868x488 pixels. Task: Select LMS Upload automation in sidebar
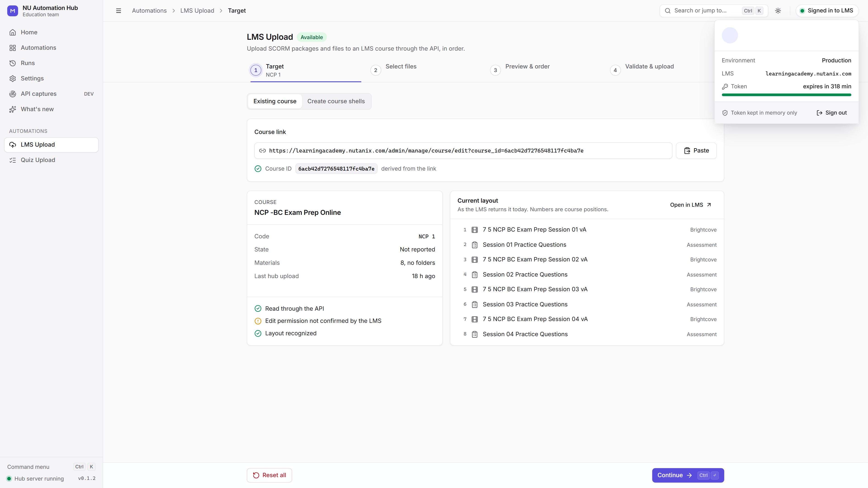click(x=51, y=145)
